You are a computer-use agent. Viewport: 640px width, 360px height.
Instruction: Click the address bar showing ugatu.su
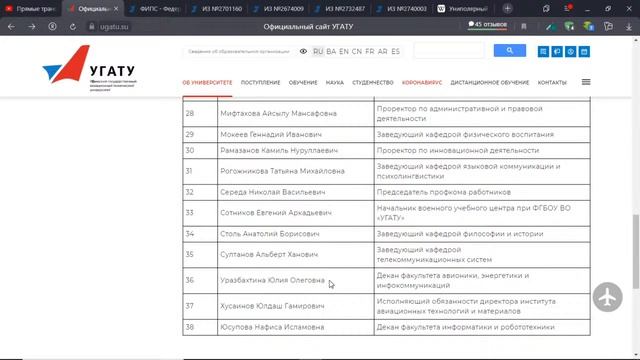click(x=114, y=27)
